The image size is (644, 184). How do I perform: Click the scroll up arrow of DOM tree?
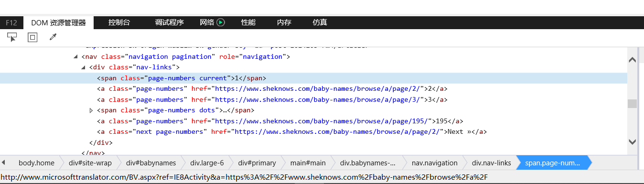pos(632,60)
